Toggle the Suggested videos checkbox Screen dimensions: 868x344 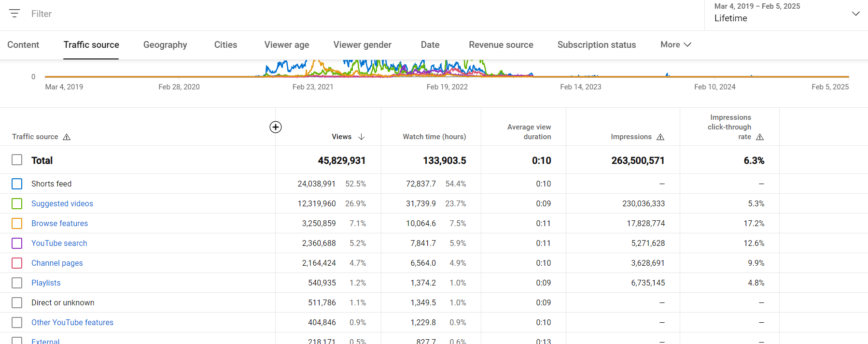(x=17, y=204)
